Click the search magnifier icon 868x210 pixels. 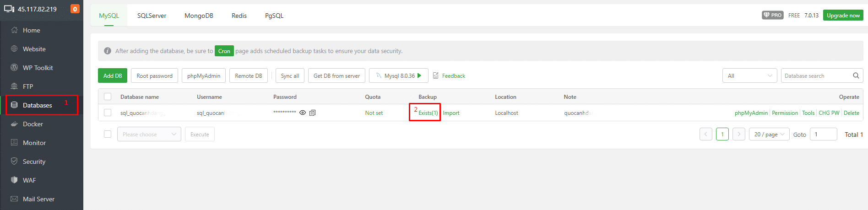pyautogui.click(x=856, y=76)
